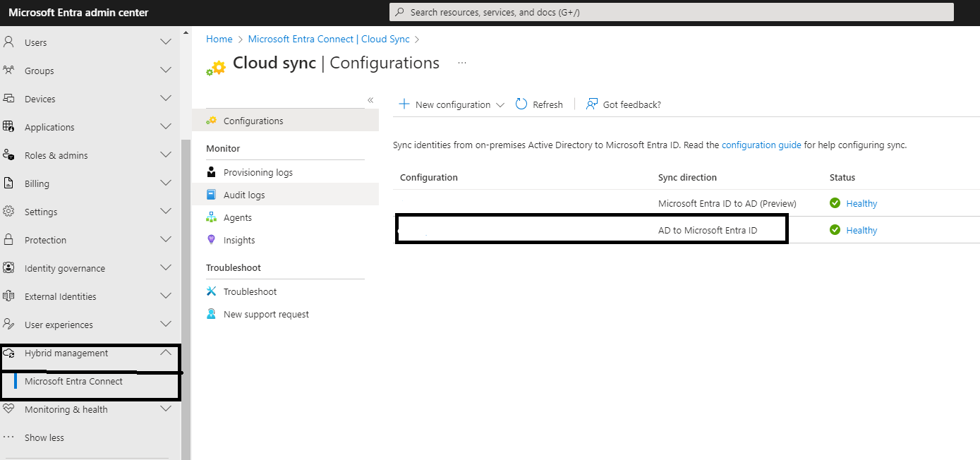
Task: Click the Status column header
Action: click(x=842, y=177)
